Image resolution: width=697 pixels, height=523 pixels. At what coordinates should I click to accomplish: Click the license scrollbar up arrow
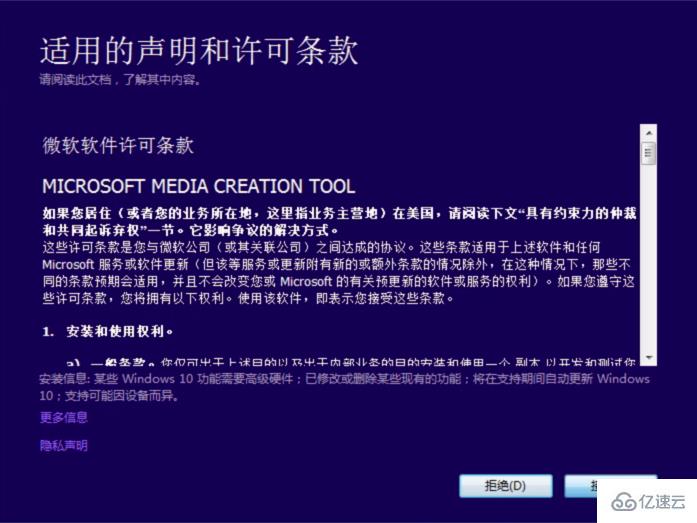click(x=649, y=132)
